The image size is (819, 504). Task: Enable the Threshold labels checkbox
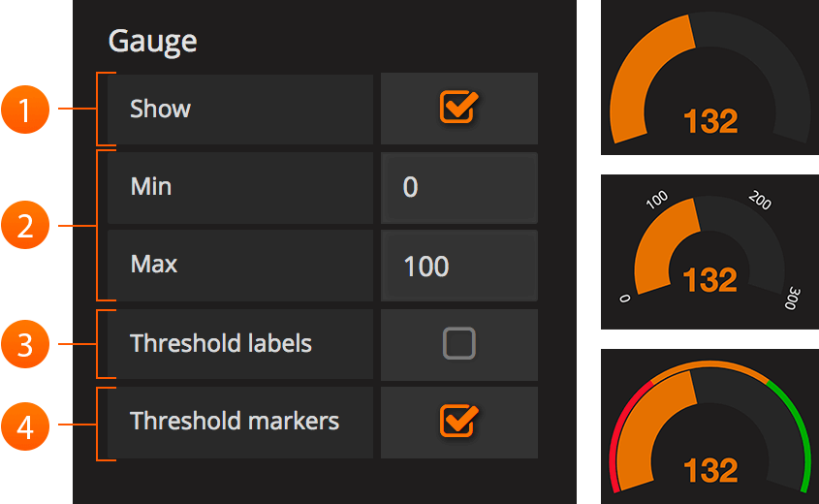pos(458,343)
